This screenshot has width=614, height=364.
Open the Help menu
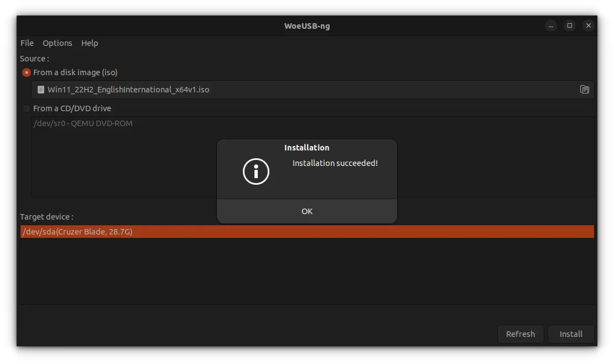click(x=90, y=43)
